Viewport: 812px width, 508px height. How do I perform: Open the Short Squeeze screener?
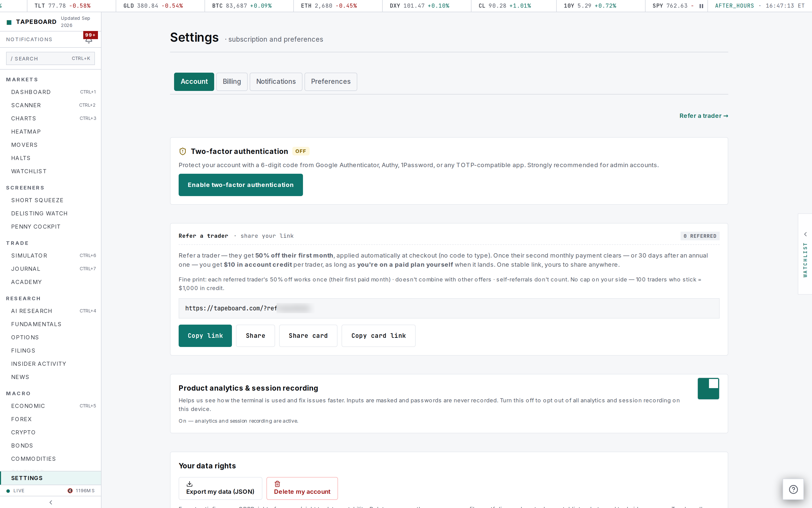[51, 200]
